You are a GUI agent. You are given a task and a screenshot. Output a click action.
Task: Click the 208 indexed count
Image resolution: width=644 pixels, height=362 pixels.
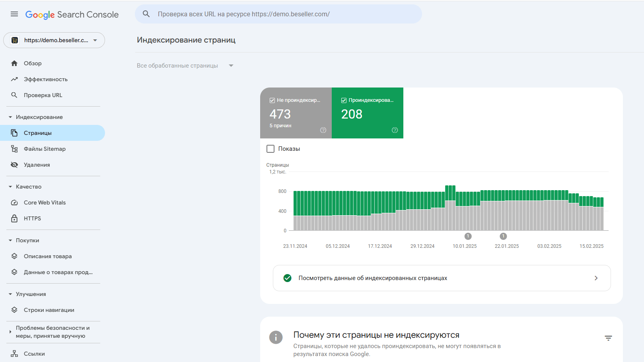click(x=352, y=114)
